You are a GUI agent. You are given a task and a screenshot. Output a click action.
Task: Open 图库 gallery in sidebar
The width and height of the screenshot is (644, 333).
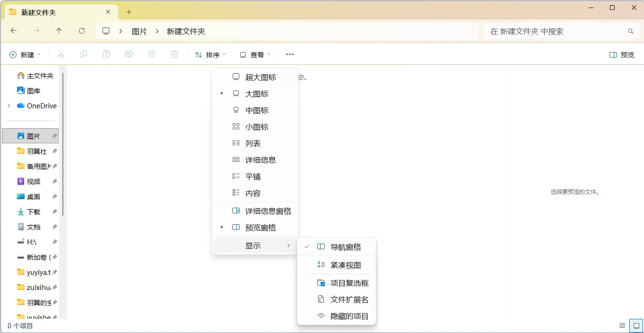[28, 91]
